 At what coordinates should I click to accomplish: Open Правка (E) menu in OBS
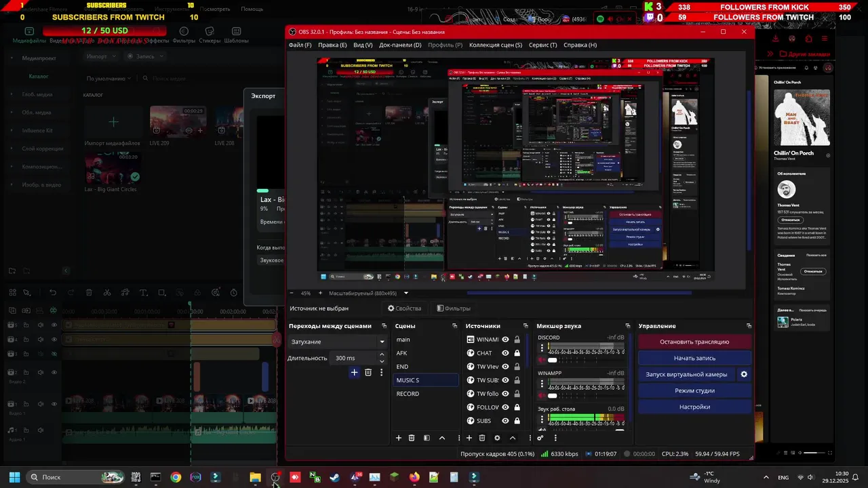(332, 45)
